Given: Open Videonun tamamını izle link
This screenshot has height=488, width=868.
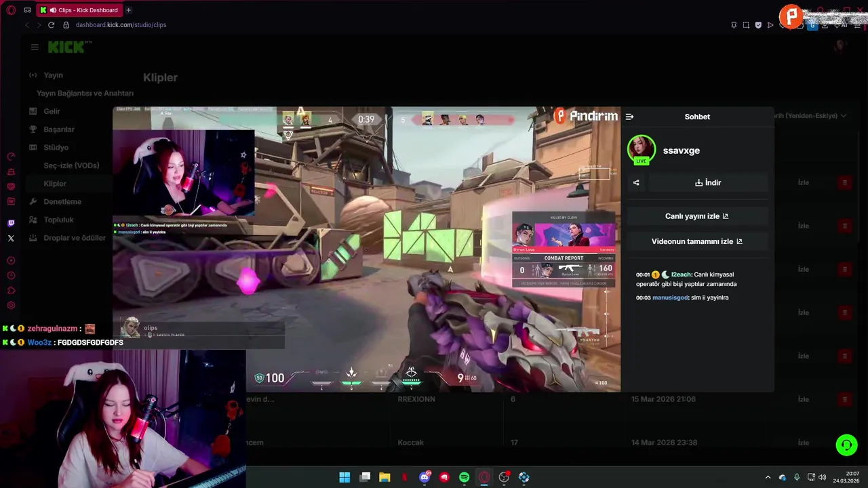Looking at the screenshot, I should (697, 241).
